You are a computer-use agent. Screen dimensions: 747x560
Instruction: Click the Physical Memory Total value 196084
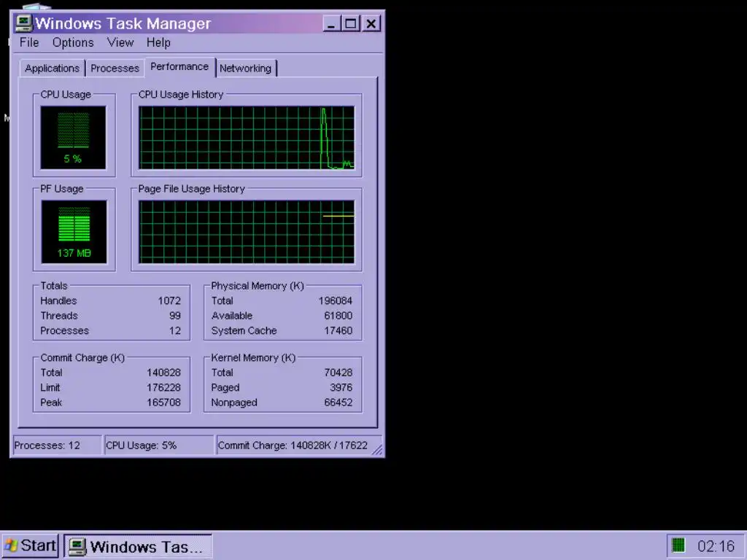[x=336, y=301]
